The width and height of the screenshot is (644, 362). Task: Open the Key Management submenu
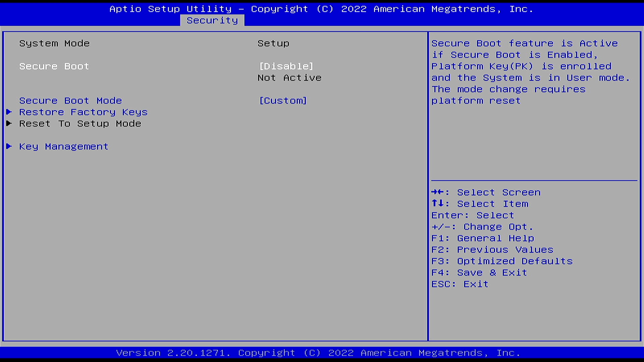[x=64, y=146]
